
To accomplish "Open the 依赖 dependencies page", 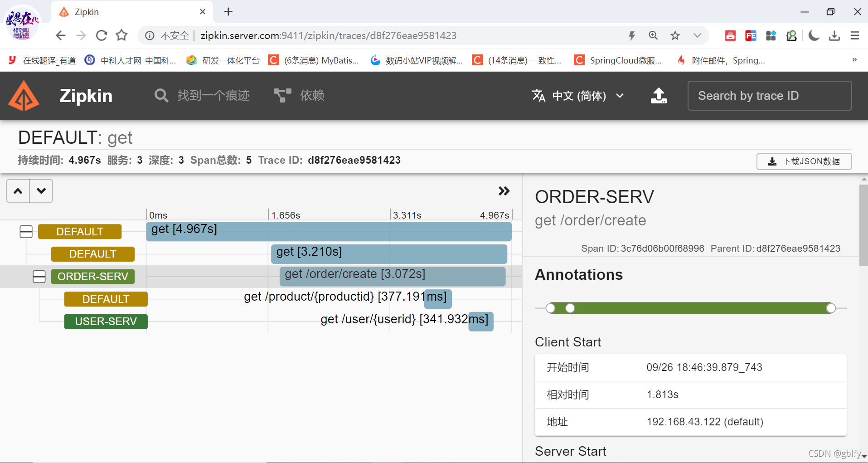I will point(299,96).
